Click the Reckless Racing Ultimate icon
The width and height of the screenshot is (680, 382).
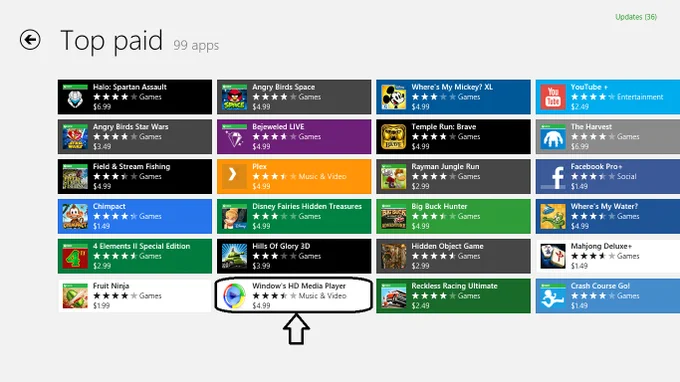pyautogui.click(x=393, y=296)
